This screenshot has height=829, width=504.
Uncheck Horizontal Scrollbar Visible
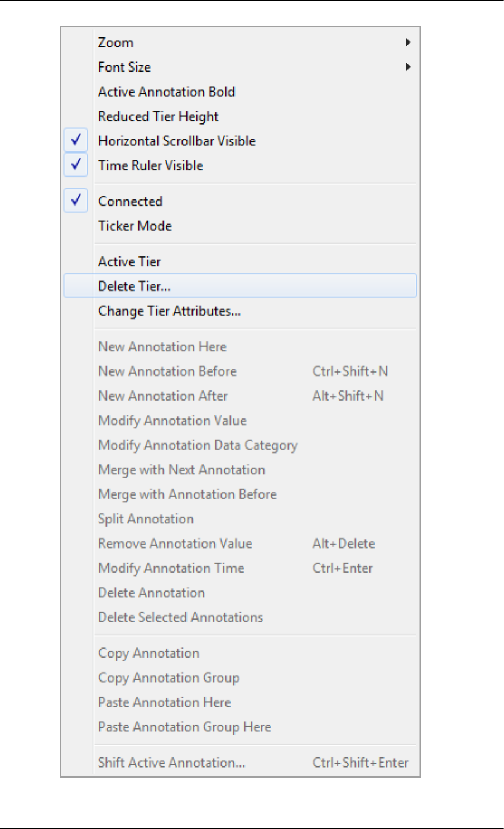tap(76, 140)
